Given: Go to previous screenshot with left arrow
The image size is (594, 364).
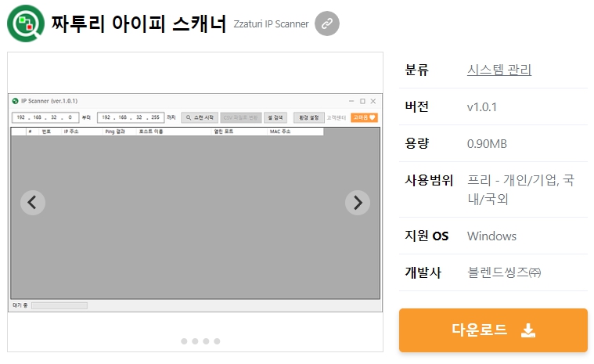Looking at the screenshot, I should 33,203.
